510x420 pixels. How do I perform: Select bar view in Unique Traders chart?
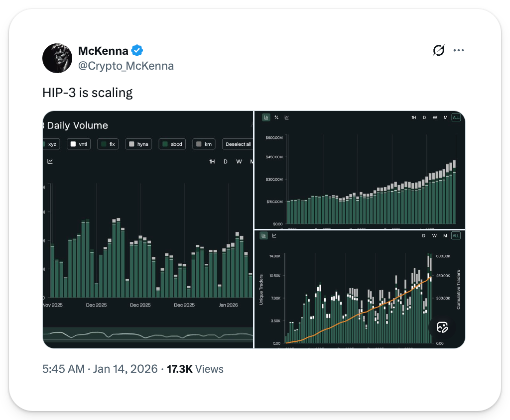tap(264, 235)
